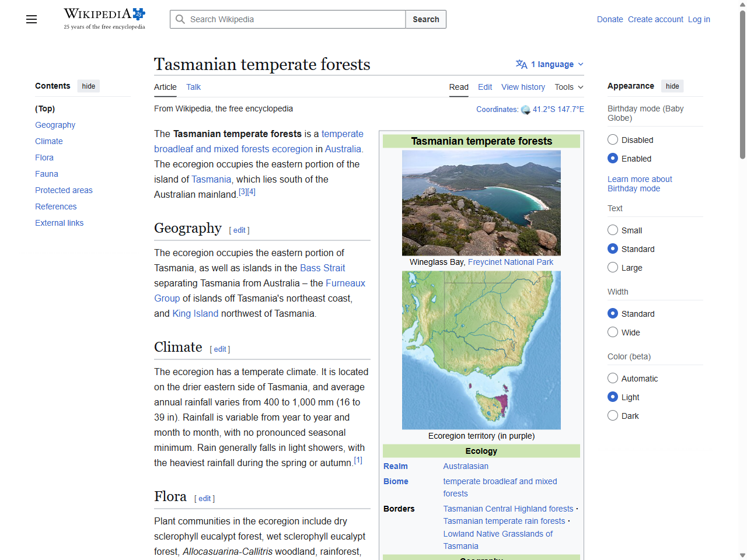Open the Tasmania link in intro
This screenshot has width=747, height=560.
(211, 179)
